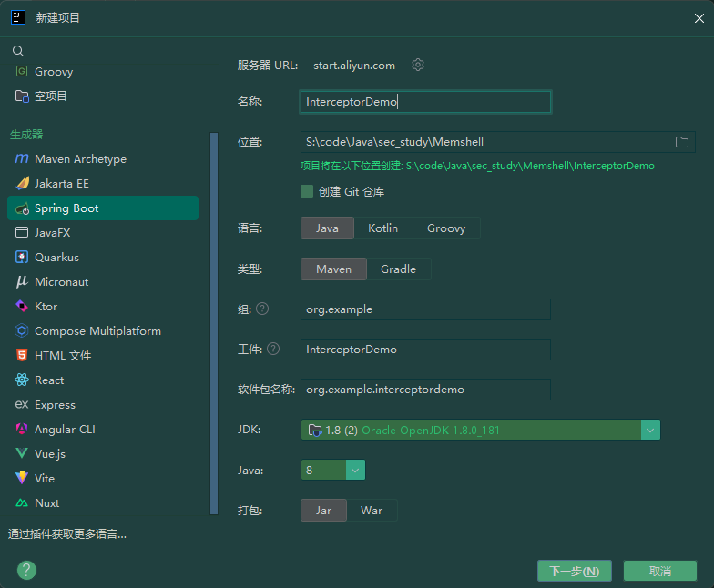Open server URL settings gear icon
714x588 pixels.
point(417,66)
